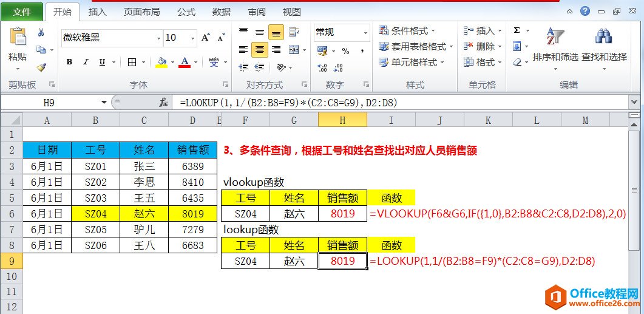Increase font size with large A

206,38
